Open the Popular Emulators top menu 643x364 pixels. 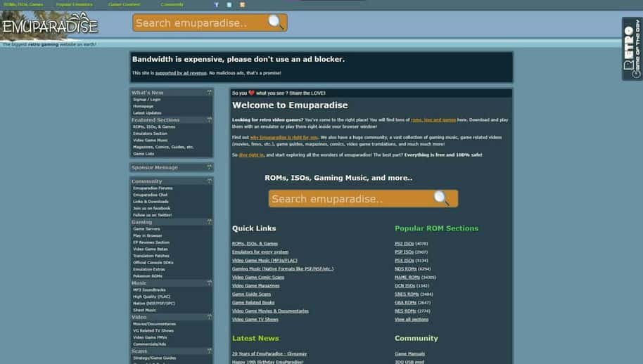(x=75, y=4)
